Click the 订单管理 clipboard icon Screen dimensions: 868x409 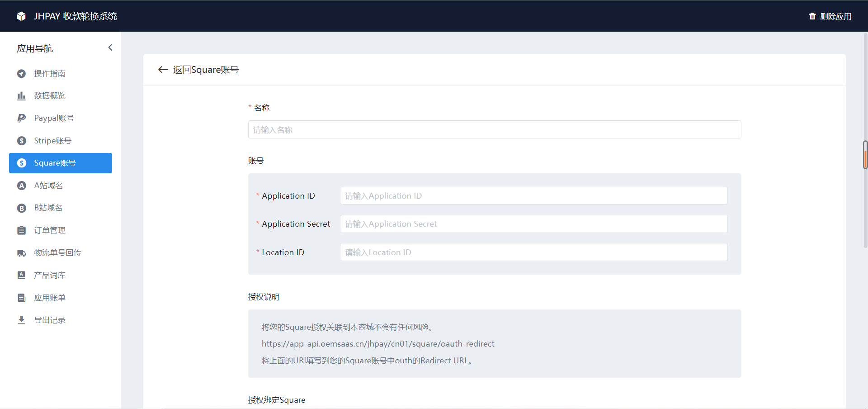point(21,230)
